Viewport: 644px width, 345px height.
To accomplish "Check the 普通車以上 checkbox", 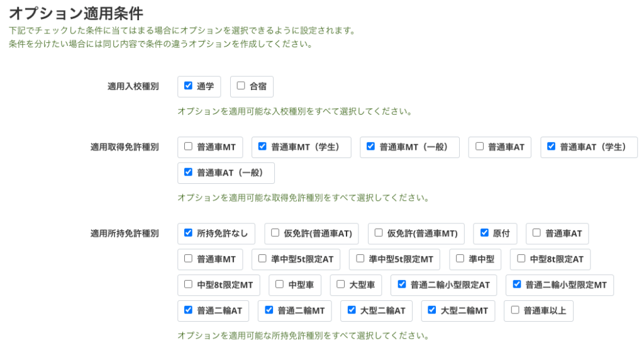I will click(x=515, y=310).
